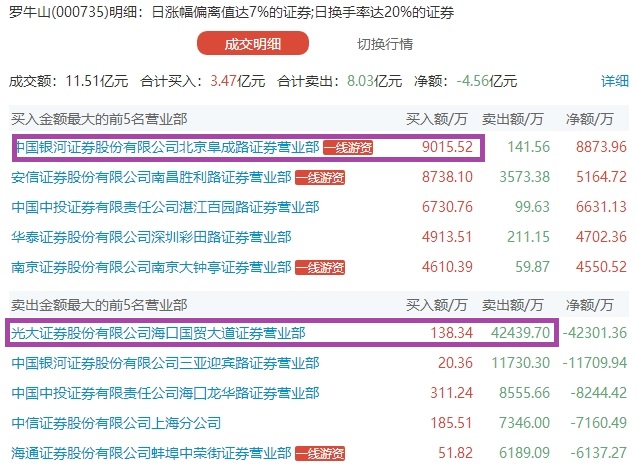This screenshot has height=466, width=637.
Task: Select 中国中投证券湛江百园路证券营业部
Action: coord(165,208)
